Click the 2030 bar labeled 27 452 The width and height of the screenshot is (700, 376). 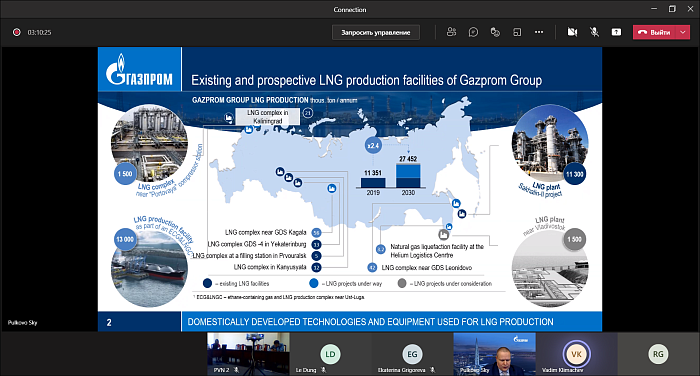click(x=408, y=175)
